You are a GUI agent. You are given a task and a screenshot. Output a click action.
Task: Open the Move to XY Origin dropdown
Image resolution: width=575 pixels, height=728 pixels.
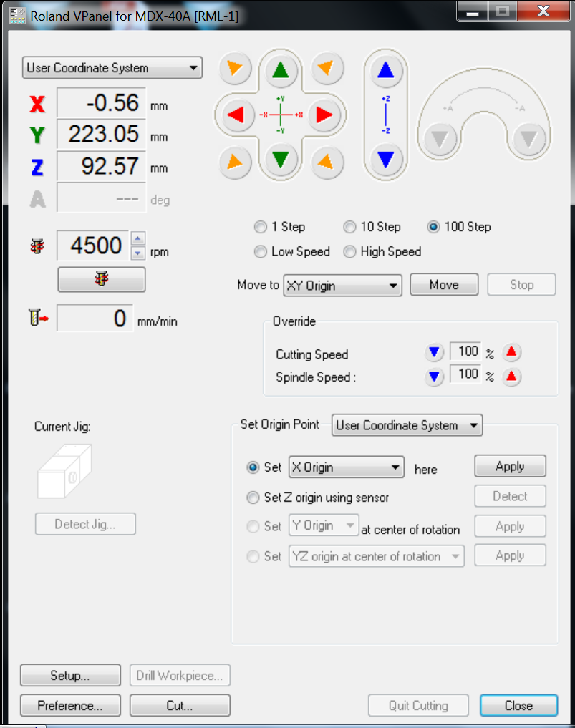tap(343, 286)
